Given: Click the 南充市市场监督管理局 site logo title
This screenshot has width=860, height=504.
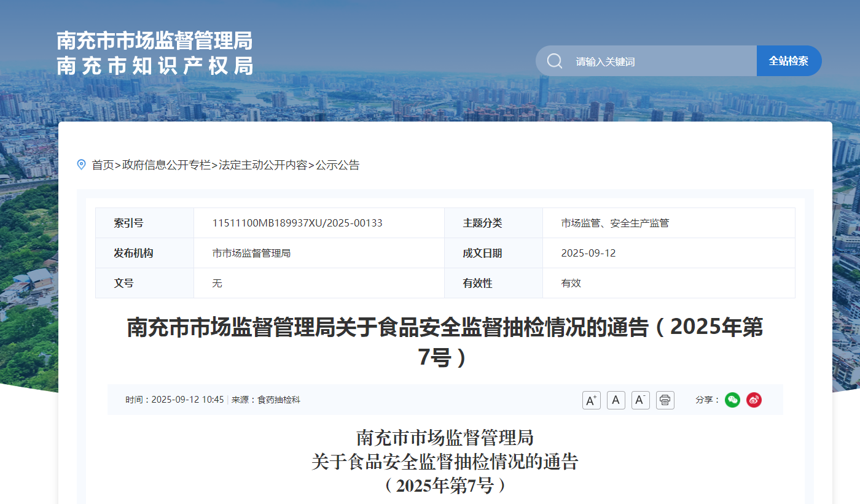Looking at the screenshot, I should coord(155,41).
